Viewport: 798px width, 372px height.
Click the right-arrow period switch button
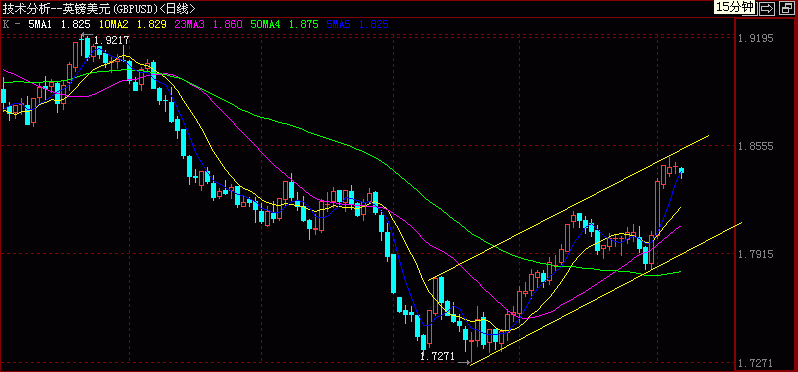tap(766, 9)
